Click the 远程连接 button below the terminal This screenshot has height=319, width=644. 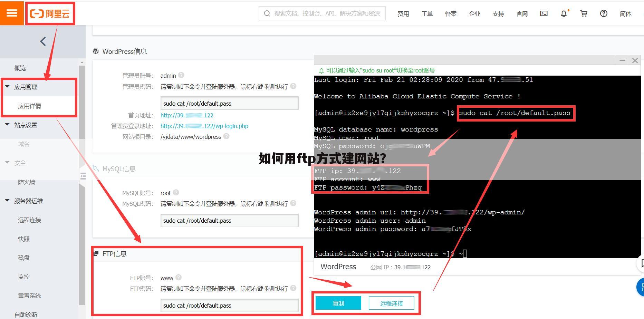click(x=392, y=303)
